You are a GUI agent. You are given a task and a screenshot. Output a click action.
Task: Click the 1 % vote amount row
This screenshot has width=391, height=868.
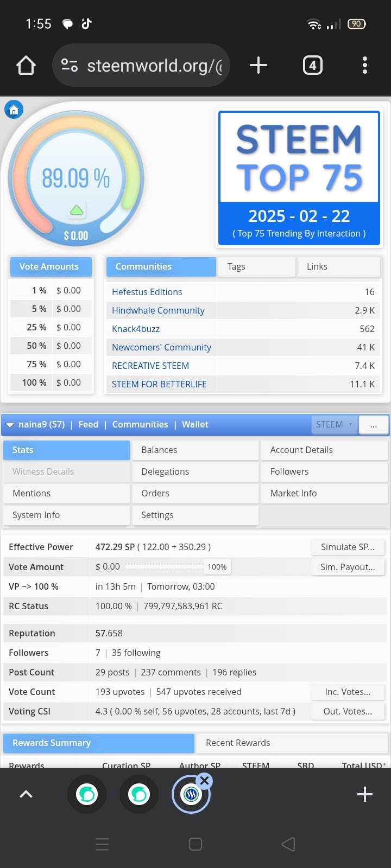(52, 290)
